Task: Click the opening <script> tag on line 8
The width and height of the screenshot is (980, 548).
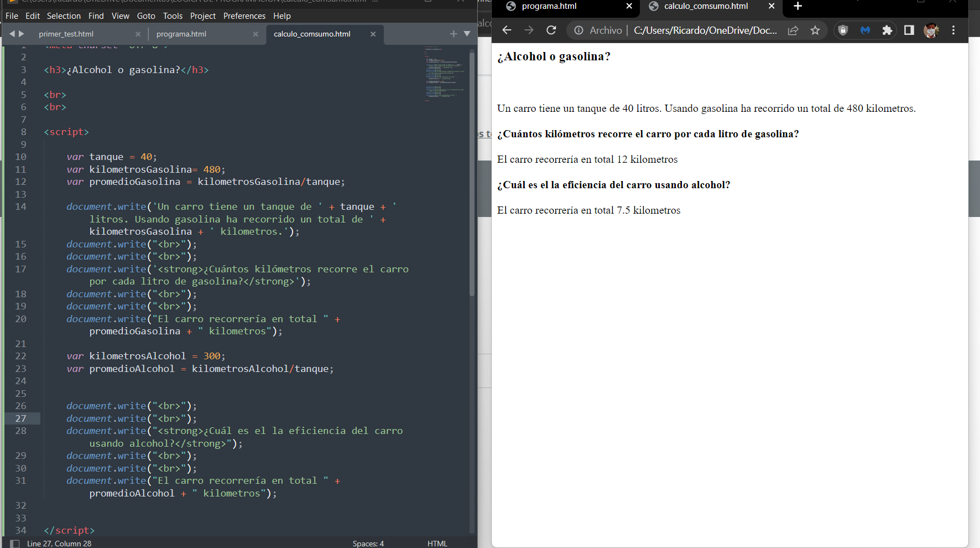Action: 66,132
